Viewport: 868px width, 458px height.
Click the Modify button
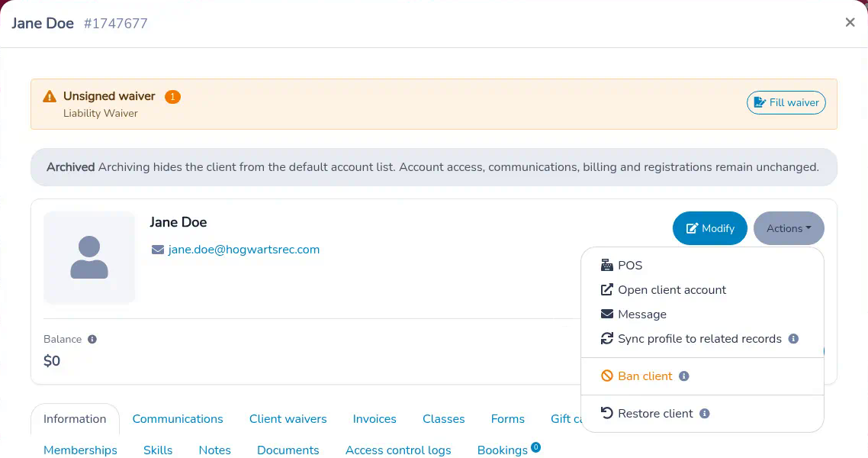point(709,228)
